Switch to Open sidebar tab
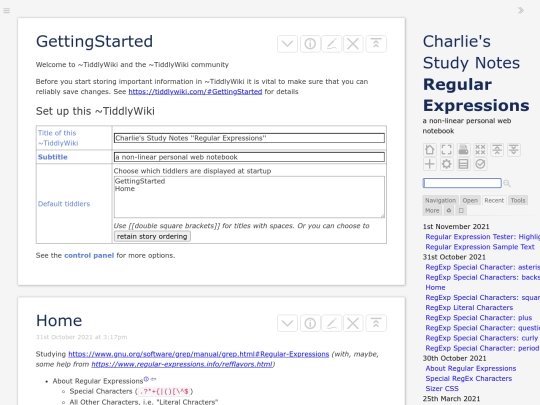The width and height of the screenshot is (540, 405). 470,200
